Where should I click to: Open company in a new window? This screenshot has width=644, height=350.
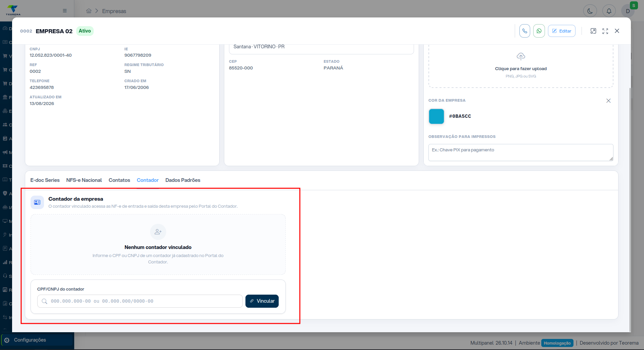[x=593, y=31]
